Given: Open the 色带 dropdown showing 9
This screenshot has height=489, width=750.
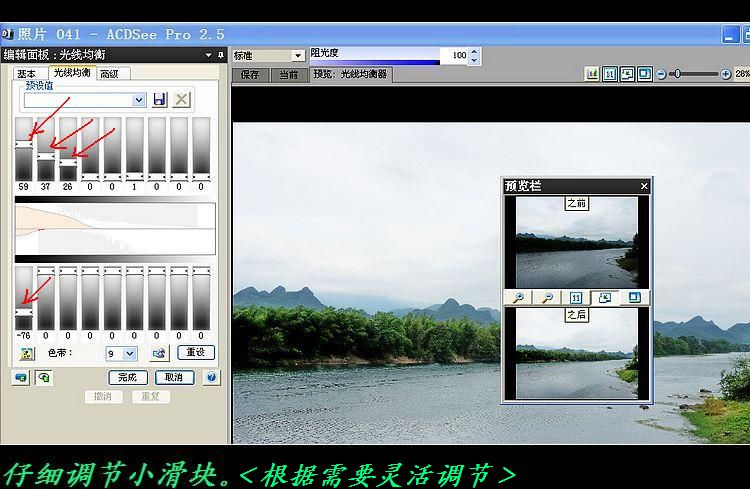Looking at the screenshot, I should (130, 354).
